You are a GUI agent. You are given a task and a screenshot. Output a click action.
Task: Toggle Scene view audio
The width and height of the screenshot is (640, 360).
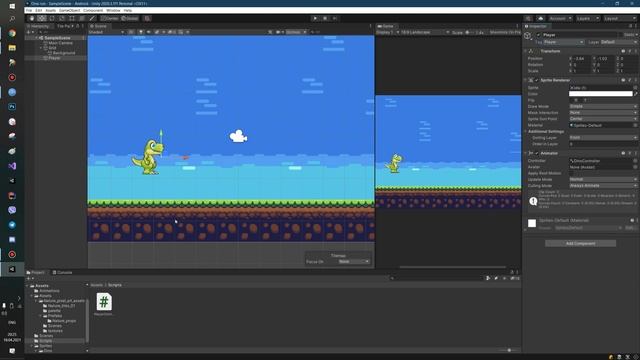pos(149,32)
